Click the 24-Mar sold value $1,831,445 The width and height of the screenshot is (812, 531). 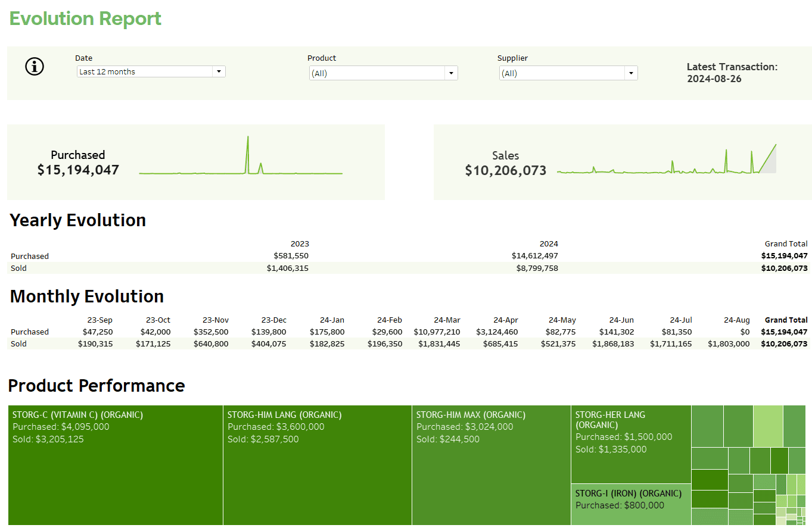point(439,343)
